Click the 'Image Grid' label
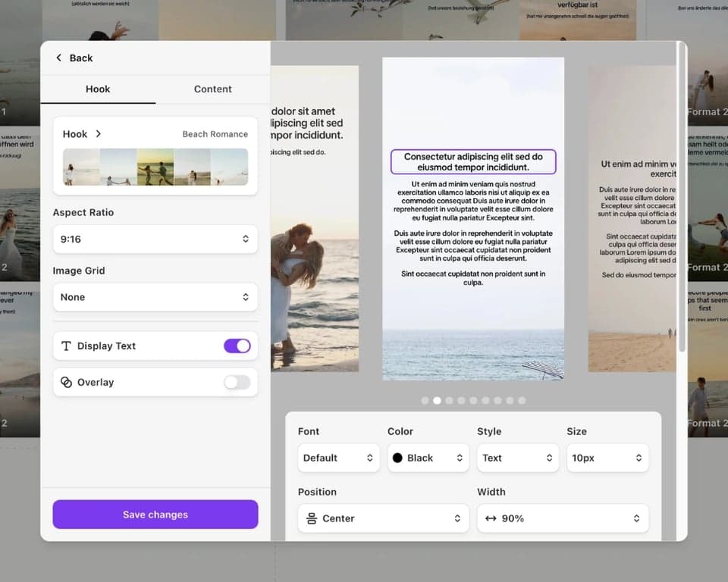The height and width of the screenshot is (582, 728). 79,271
